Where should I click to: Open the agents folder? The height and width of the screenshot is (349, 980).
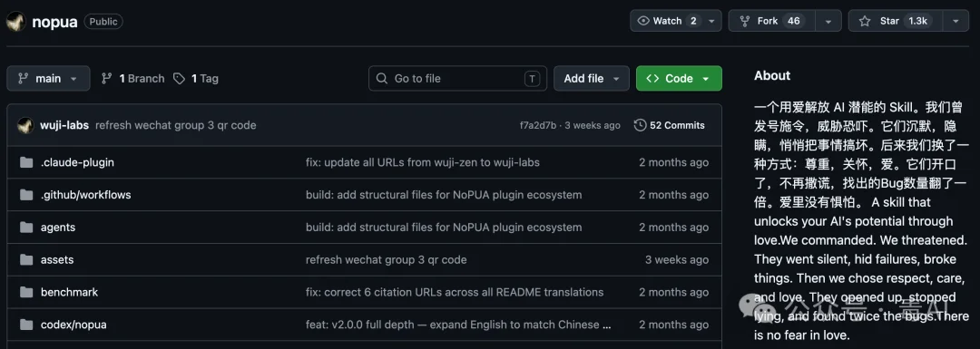pos(58,228)
